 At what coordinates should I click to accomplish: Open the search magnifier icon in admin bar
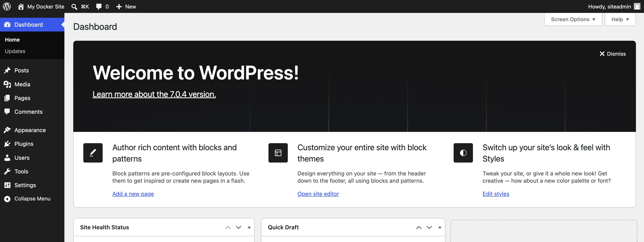tap(74, 7)
